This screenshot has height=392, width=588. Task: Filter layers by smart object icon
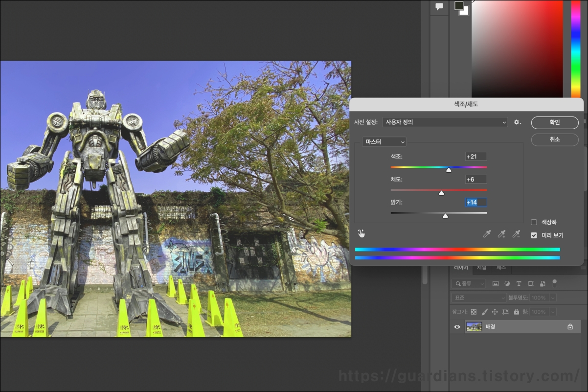click(543, 283)
